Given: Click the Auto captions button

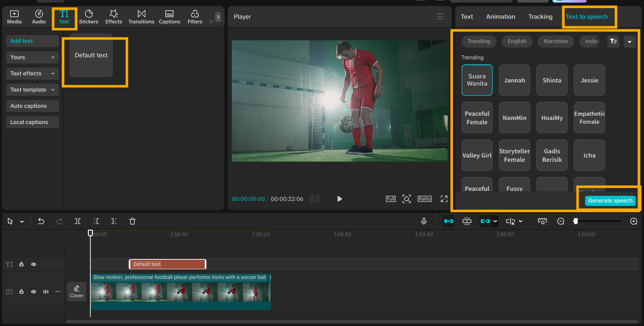Looking at the screenshot, I should pyautogui.click(x=32, y=106).
